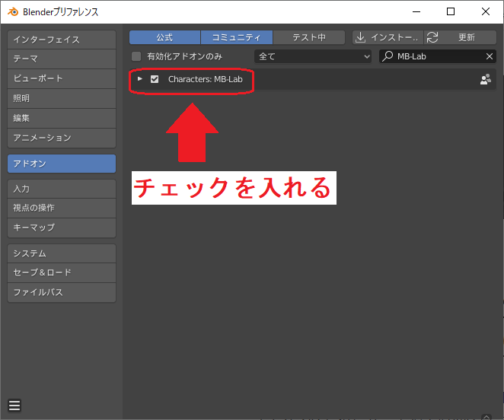Open the テーマ preferences section
The image size is (504, 420).
62,59
